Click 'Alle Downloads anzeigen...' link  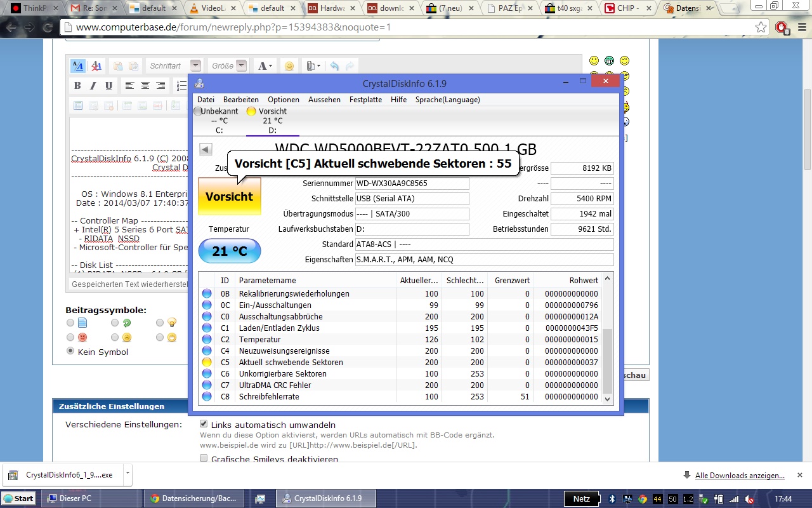coord(740,475)
